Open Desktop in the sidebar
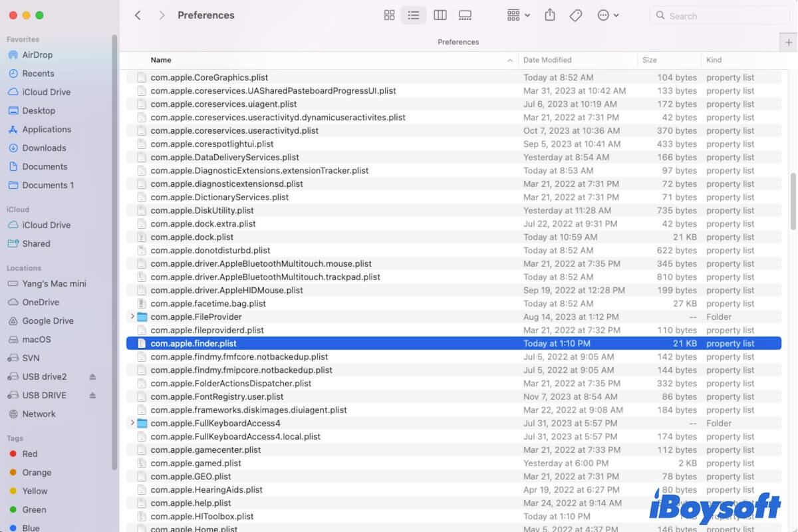 pyautogui.click(x=39, y=111)
